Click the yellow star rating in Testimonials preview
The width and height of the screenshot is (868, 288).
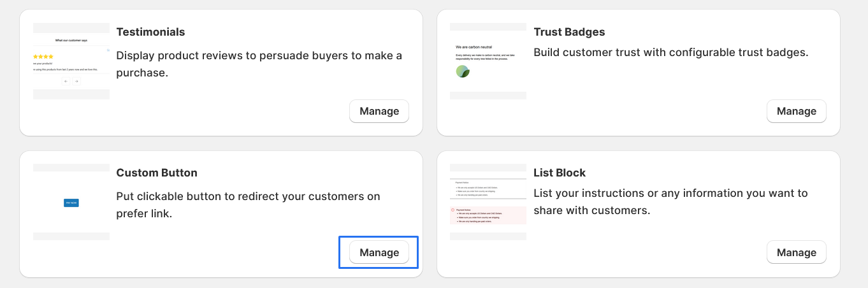(x=43, y=57)
